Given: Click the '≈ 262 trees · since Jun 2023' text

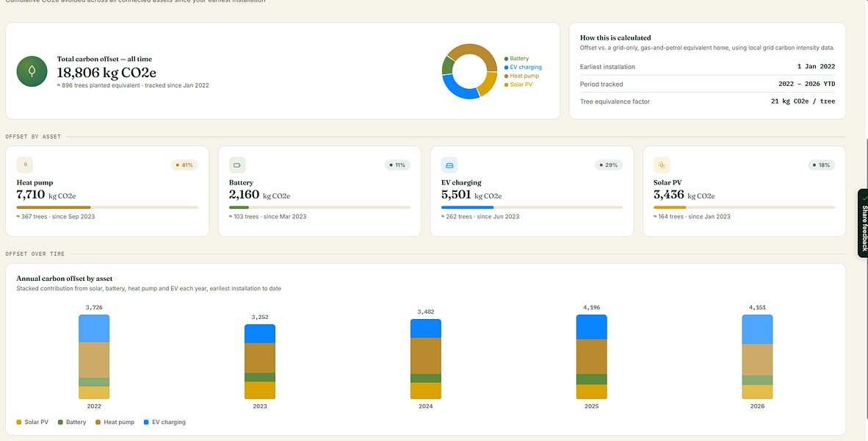Looking at the screenshot, I should tap(480, 217).
